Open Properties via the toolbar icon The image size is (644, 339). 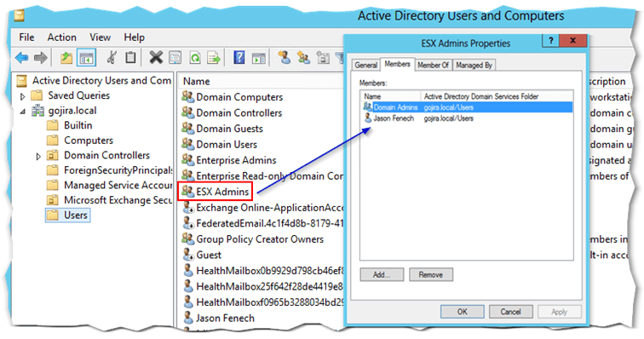(x=175, y=58)
